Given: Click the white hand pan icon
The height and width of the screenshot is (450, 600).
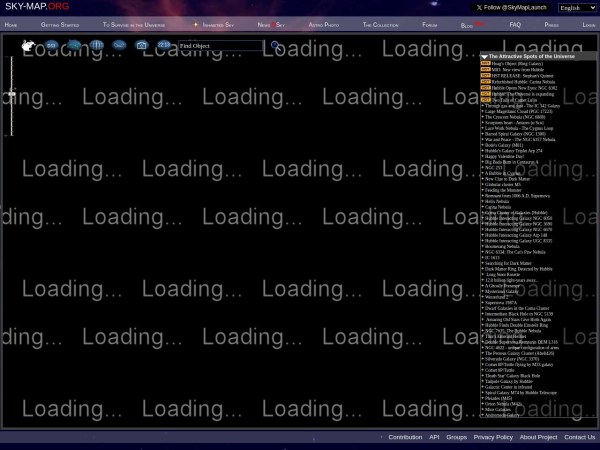Looking at the screenshot, I should 28,45.
